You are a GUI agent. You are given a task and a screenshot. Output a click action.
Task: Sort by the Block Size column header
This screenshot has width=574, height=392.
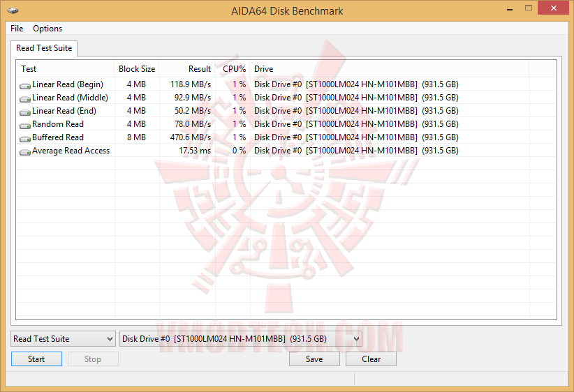pos(137,69)
